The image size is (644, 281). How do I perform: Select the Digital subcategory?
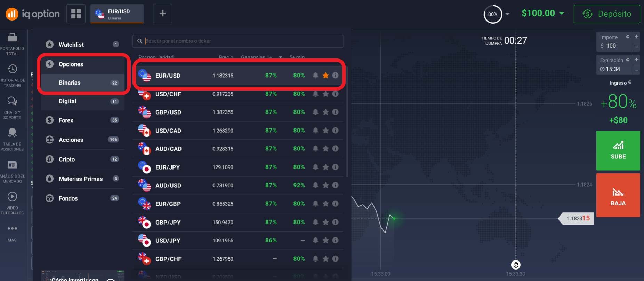coord(83,101)
